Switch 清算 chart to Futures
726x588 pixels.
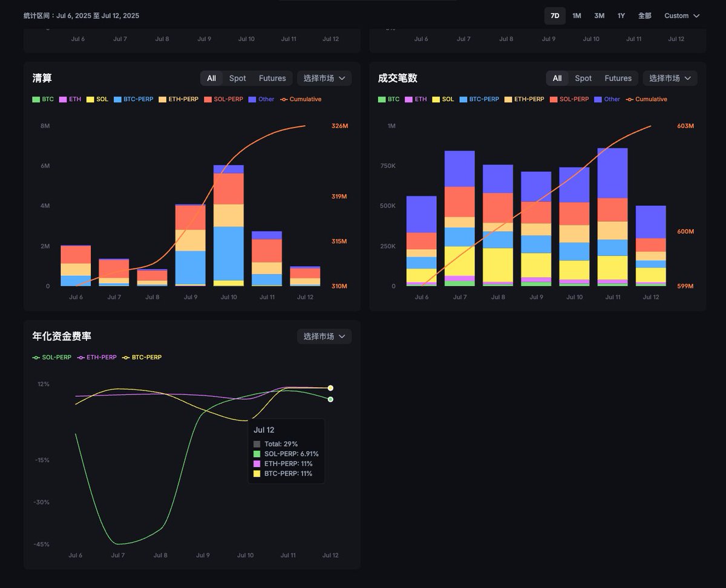[272, 78]
